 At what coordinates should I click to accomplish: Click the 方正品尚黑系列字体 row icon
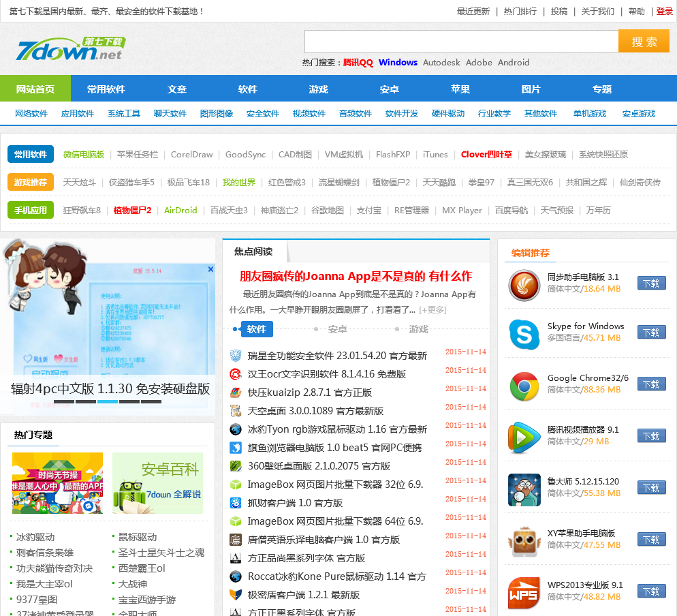point(235,558)
